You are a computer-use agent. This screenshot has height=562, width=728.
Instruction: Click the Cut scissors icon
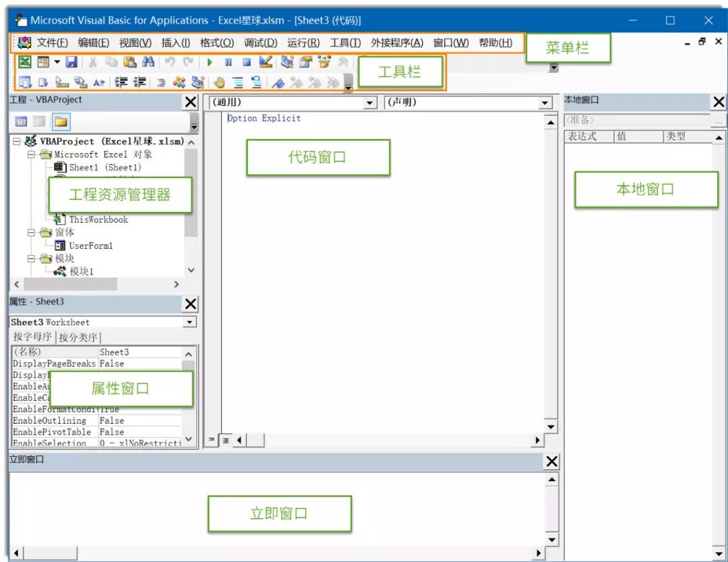[x=92, y=62]
